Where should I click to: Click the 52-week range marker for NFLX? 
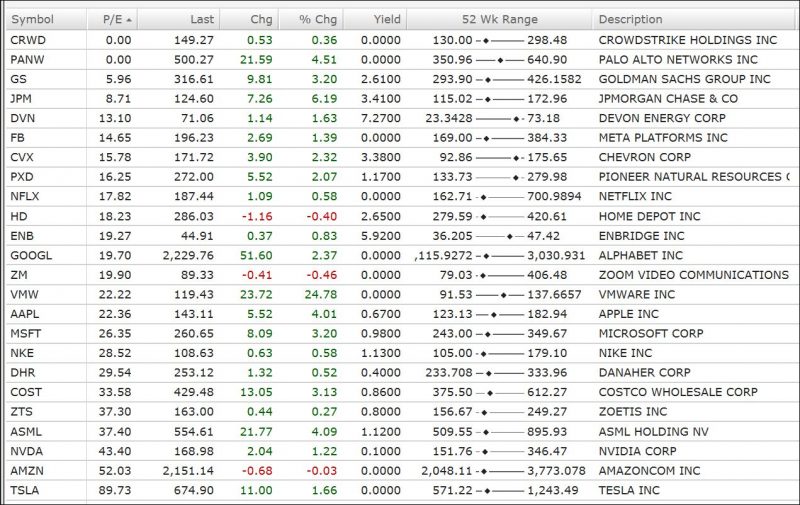click(483, 196)
